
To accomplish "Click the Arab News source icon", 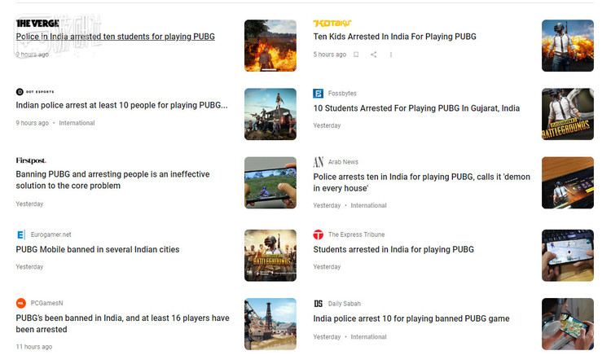I will (x=319, y=162).
